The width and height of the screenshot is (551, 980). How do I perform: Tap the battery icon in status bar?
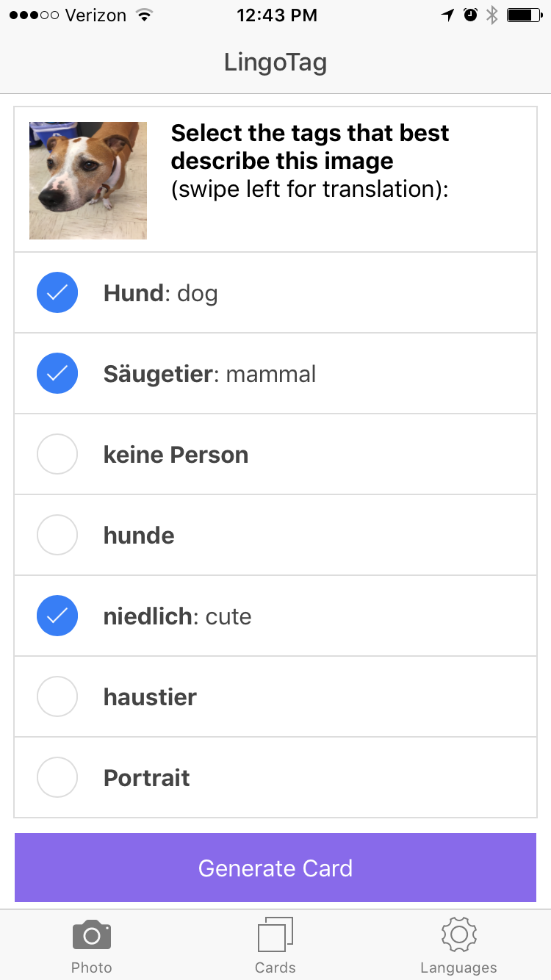[524, 15]
